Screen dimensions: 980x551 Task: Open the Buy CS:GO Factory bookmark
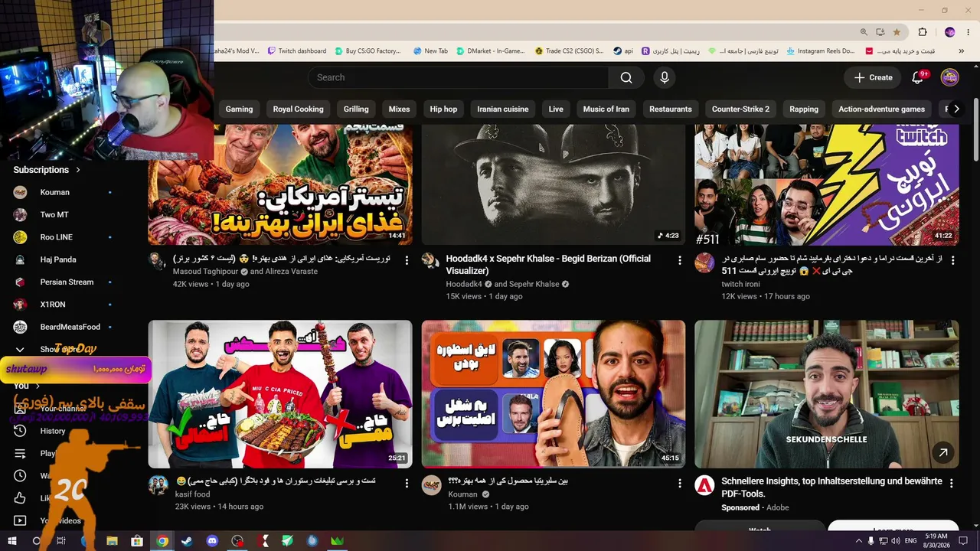pyautogui.click(x=367, y=51)
